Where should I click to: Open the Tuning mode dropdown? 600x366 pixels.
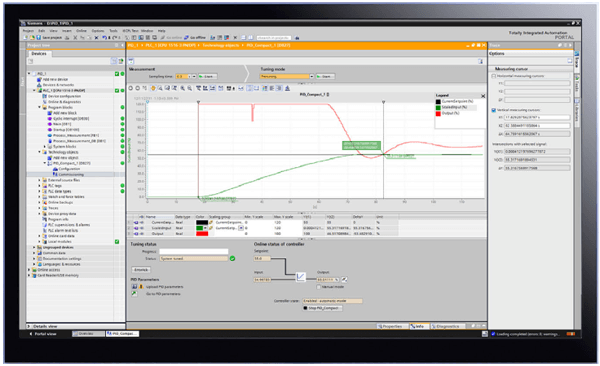pyautogui.click(x=311, y=77)
